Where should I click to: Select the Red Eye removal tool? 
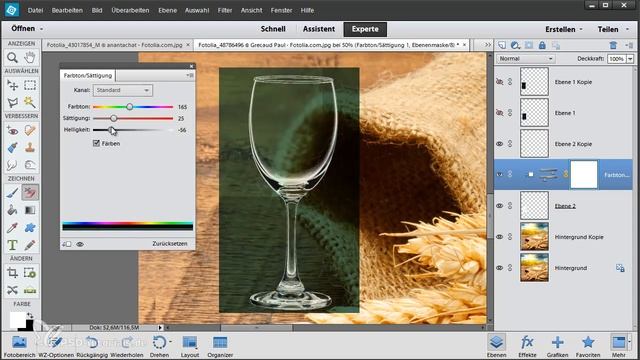tap(12, 130)
